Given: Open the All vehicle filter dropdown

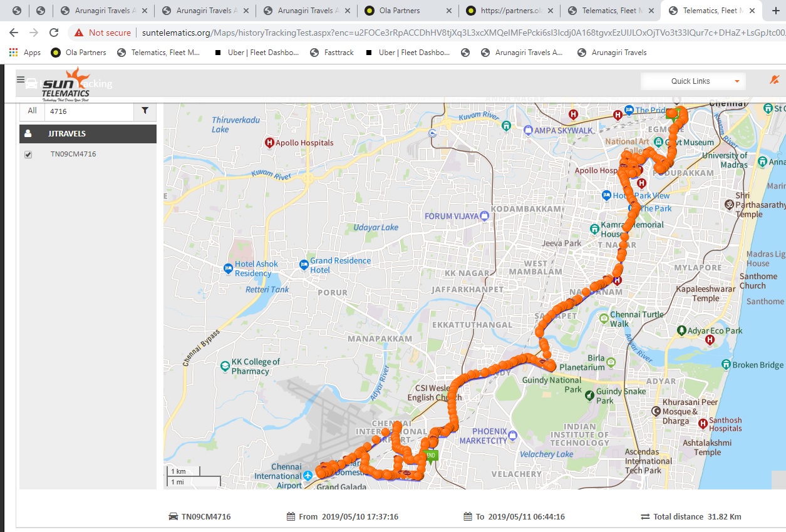Looking at the screenshot, I should [32, 111].
